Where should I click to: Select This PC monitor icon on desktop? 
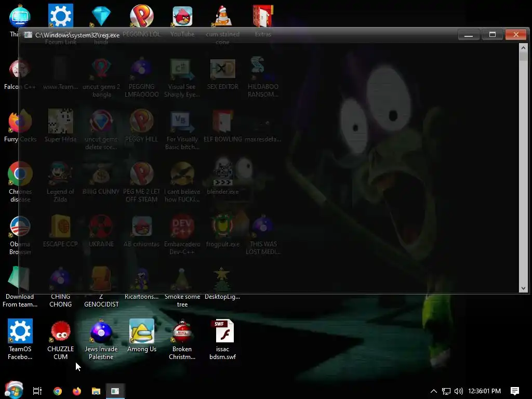pyautogui.click(x=20, y=16)
